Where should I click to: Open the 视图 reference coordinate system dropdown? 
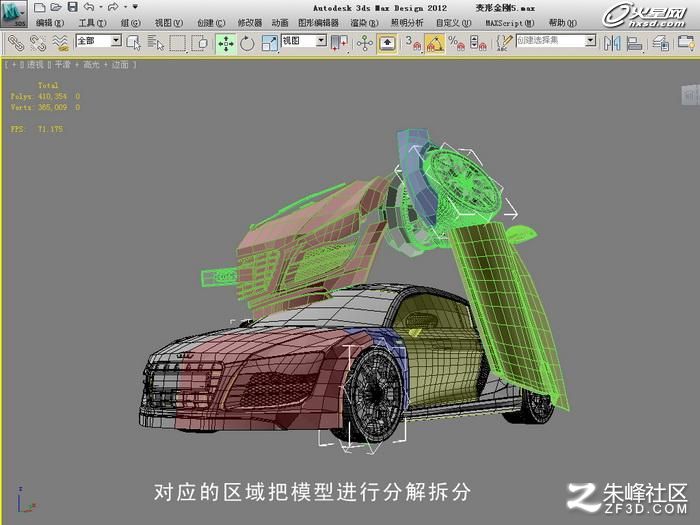pos(304,41)
